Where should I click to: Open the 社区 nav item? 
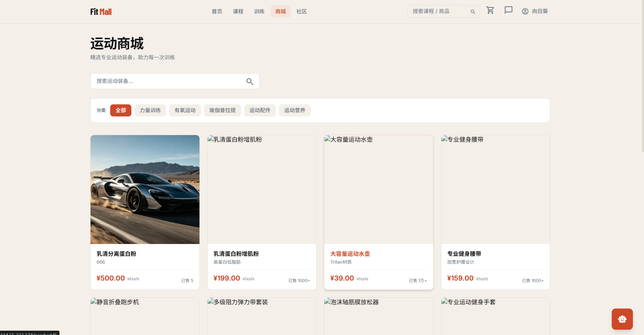coord(302,11)
